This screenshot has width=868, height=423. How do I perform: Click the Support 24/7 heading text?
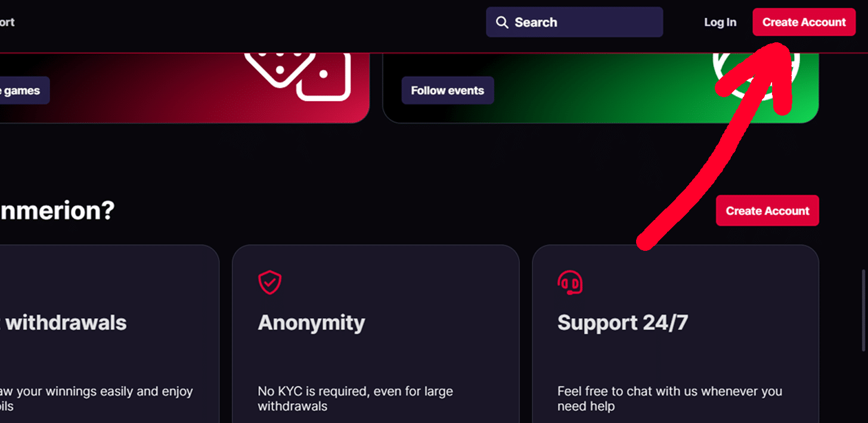click(x=623, y=323)
